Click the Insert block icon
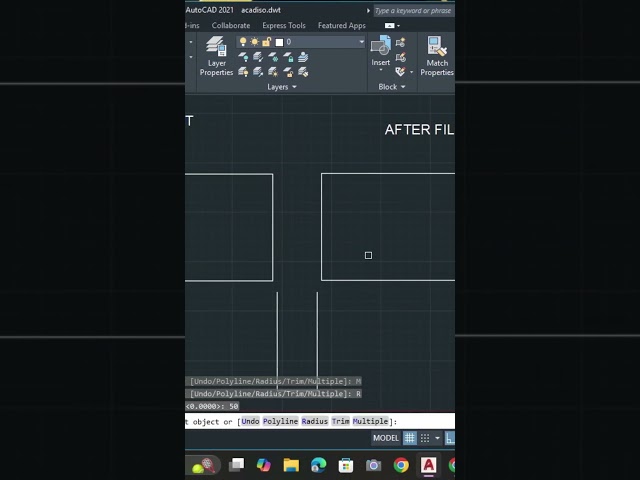 tap(380, 46)
